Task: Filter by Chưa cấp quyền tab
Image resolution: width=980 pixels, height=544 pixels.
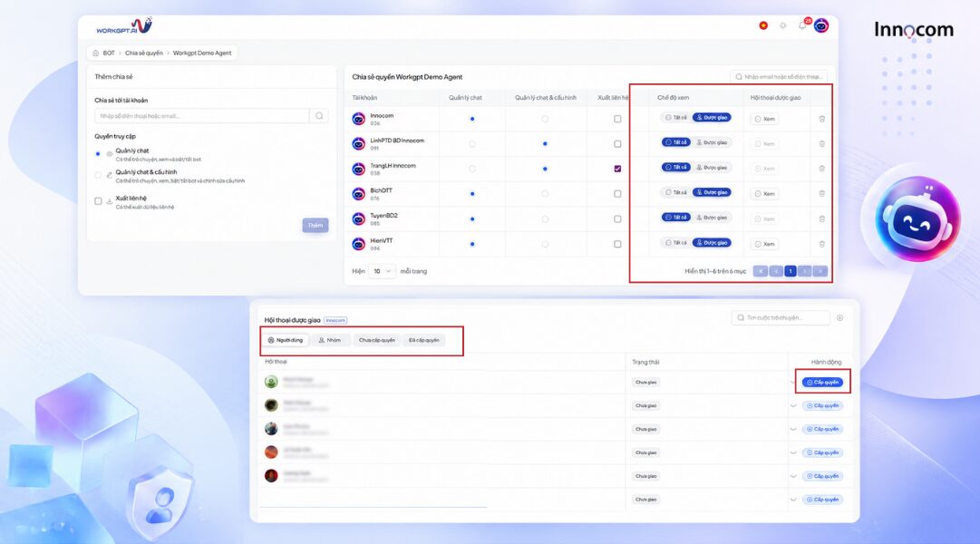Action: coord(377,340)
